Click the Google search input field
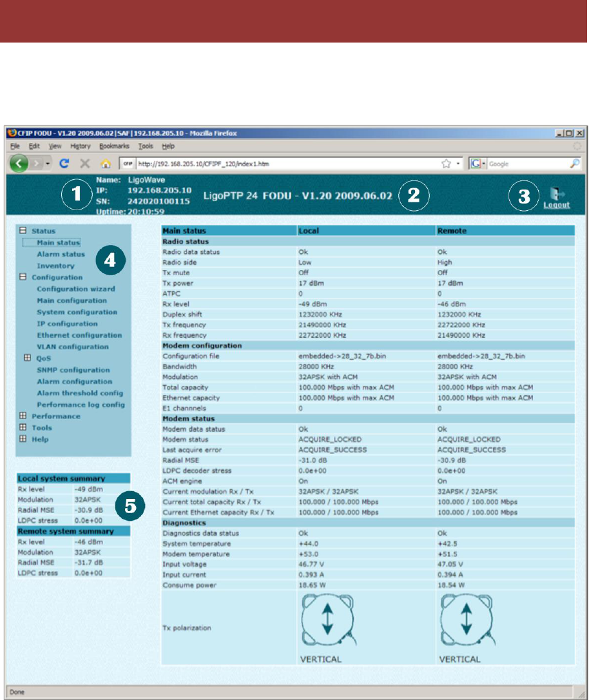 (528, 164)
